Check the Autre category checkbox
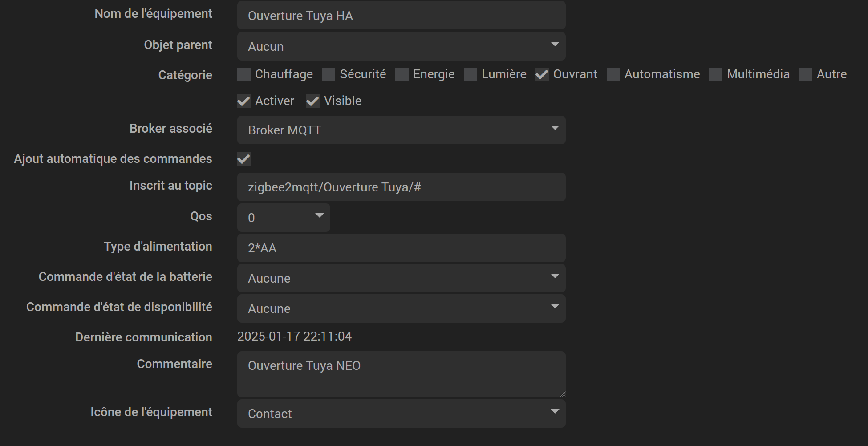Image resolution: width=868 pixels, height=446 pixels. (x=806, y=74)
